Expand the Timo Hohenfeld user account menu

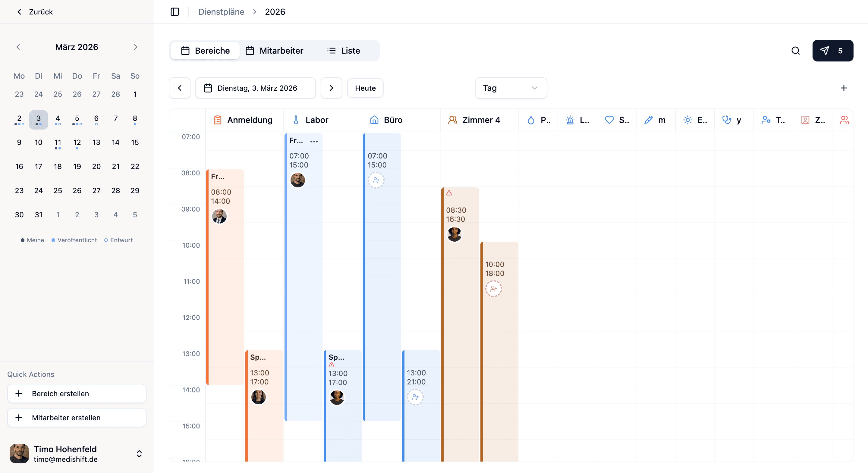tap(139, 454)
